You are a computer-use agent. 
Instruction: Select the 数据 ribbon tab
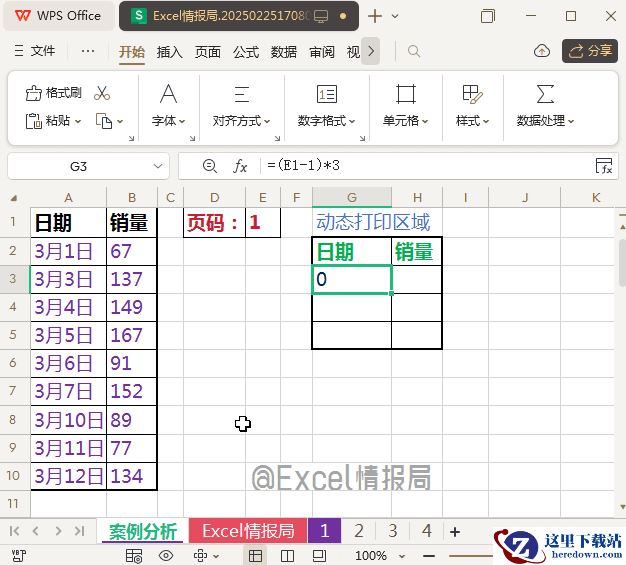pos(284,52)
